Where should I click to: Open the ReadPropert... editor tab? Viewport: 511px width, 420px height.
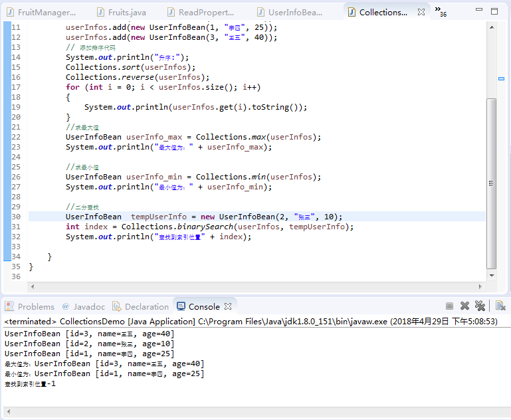click(201, 13)
